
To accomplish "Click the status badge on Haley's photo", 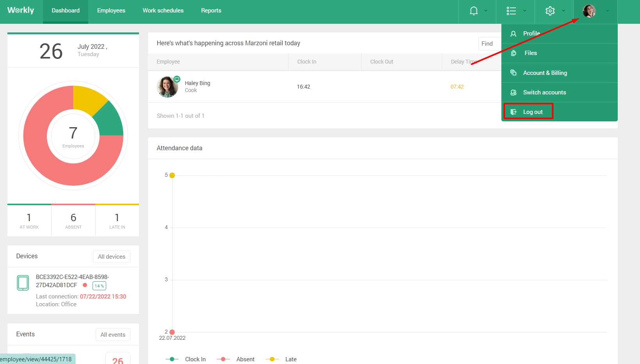I will click(177, 79).
